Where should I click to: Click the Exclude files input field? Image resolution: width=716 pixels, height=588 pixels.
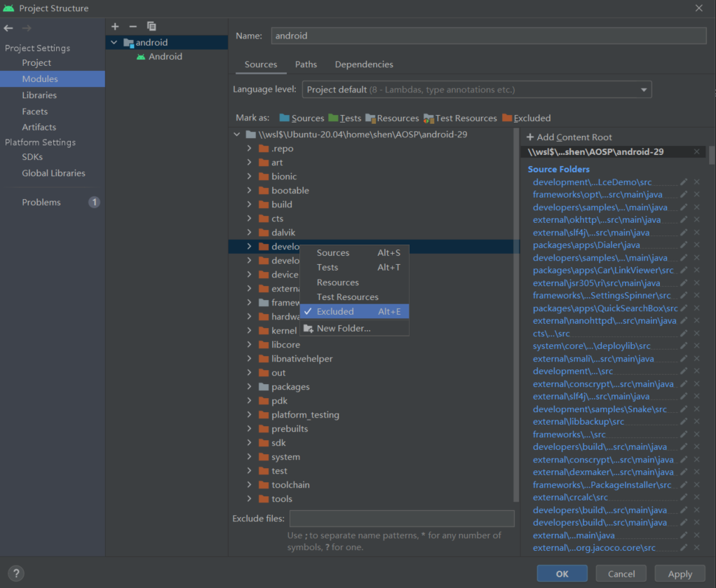(401, 517)
